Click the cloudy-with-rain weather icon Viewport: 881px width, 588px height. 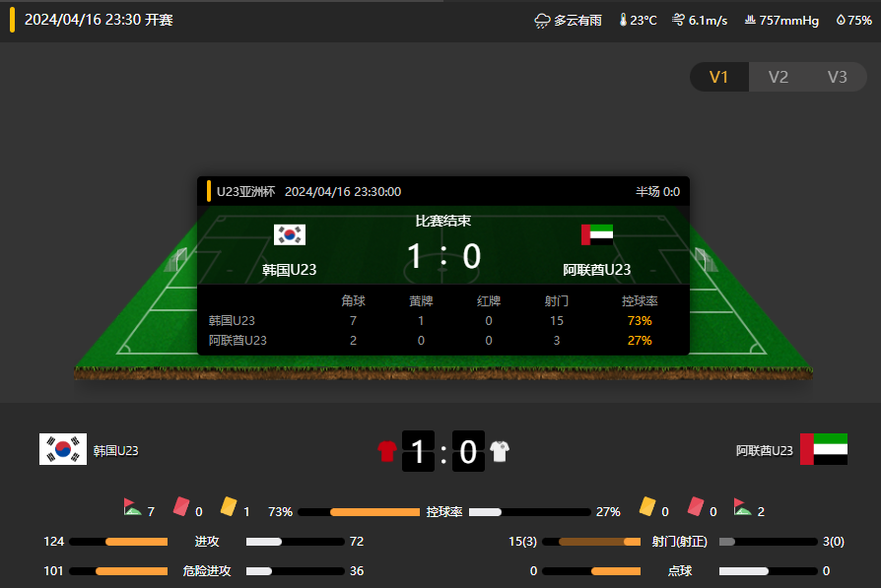[542, 21]
